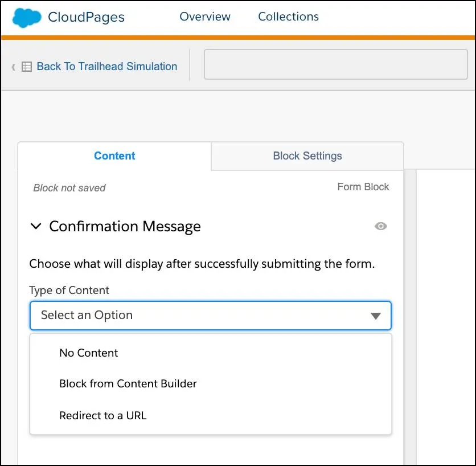Image resolution: width=476 pixels, height=466 pixels.
Task: Choose No Content from the dropdown list
Action: pos(88,353)
